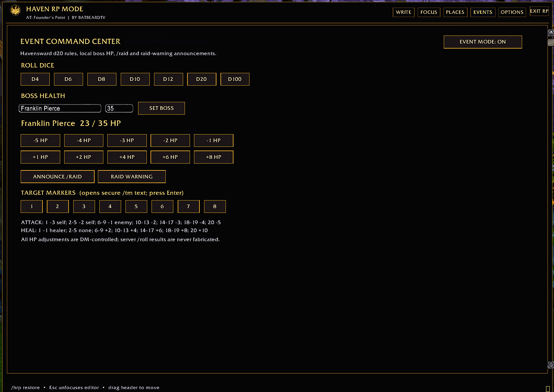The image size is (554, 392).
Task: Roll a D100 die
Action: 235,79
